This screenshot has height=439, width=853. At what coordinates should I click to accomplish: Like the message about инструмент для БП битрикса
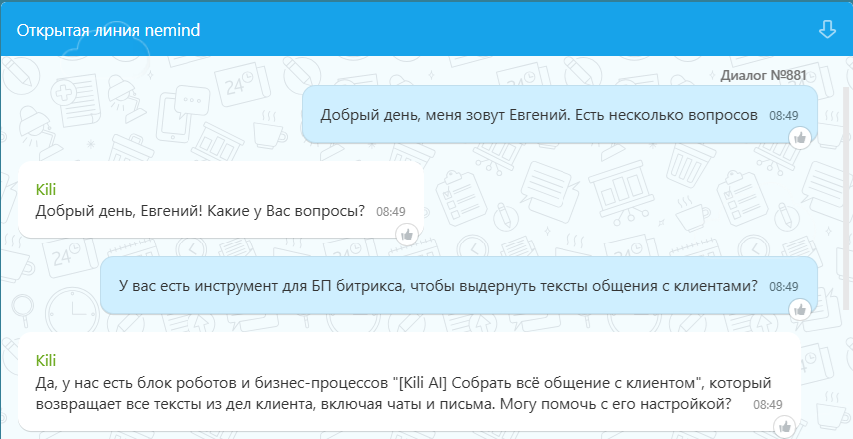(x=800, y=310)
